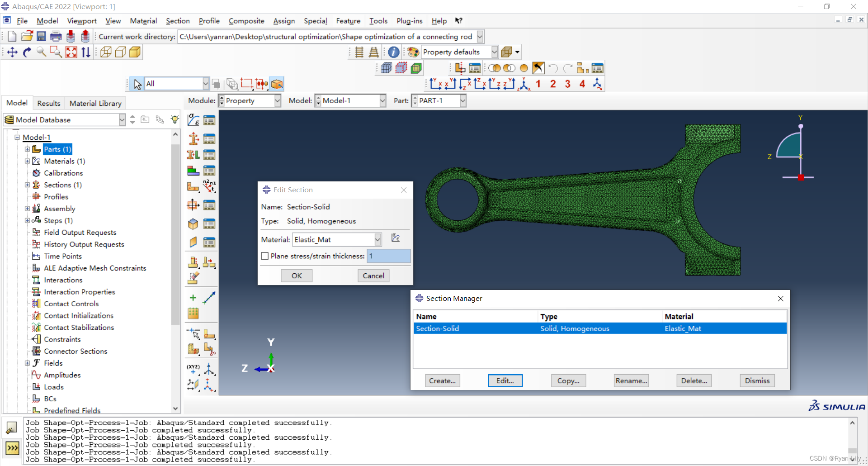Click the thickness value input field
The height and width of the screenshot is (466, 868).
[x=389, y=256]
